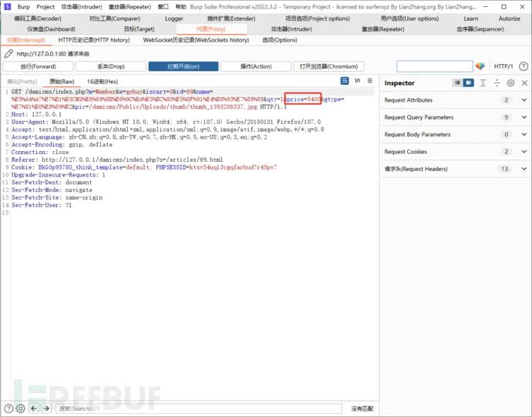Open the colorful highlight color picker
The height and width of the screenshot is (417, 532).
[x=480, y=66]
